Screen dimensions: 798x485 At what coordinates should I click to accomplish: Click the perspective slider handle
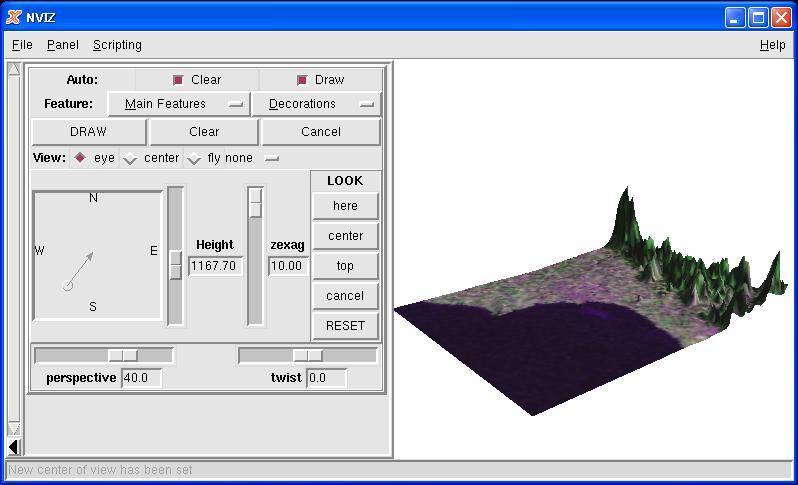pos(123,355)
